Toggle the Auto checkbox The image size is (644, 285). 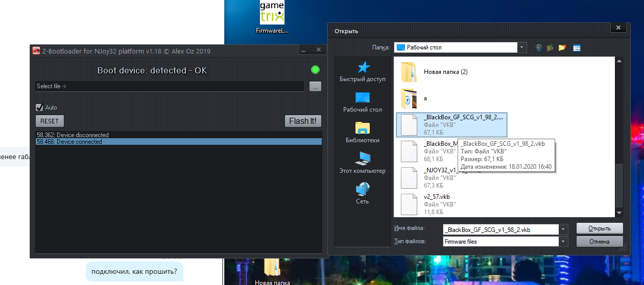[x=39, y=108]
